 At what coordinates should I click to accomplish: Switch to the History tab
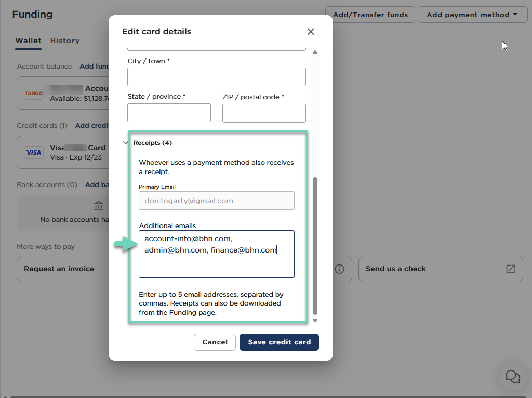[65, 41]
